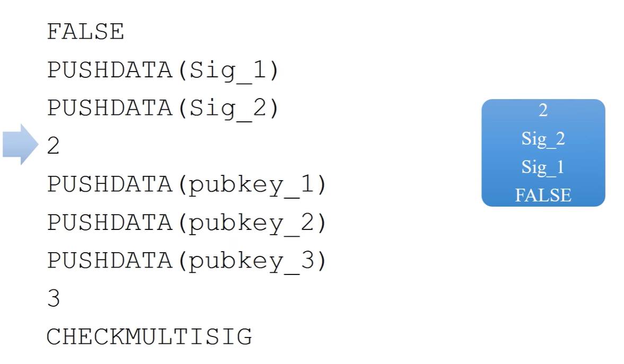Select the FALSE line of script

pos(85,32)
